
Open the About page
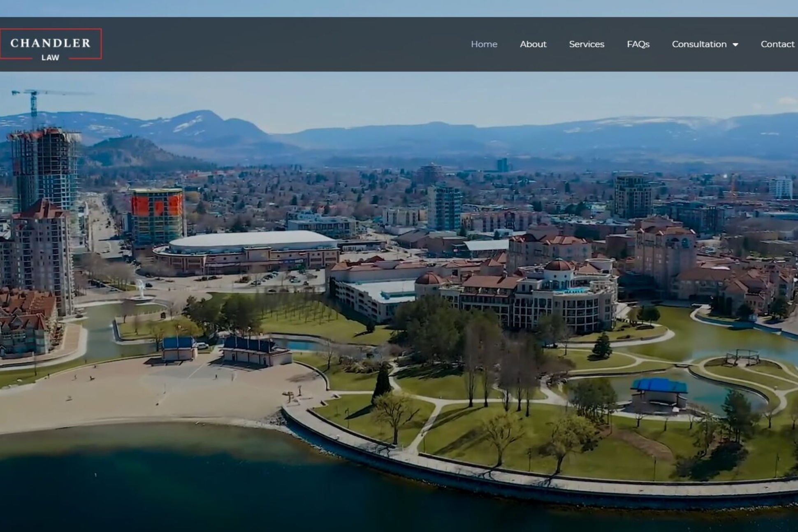pyautogui.click(x=533, y=44)
